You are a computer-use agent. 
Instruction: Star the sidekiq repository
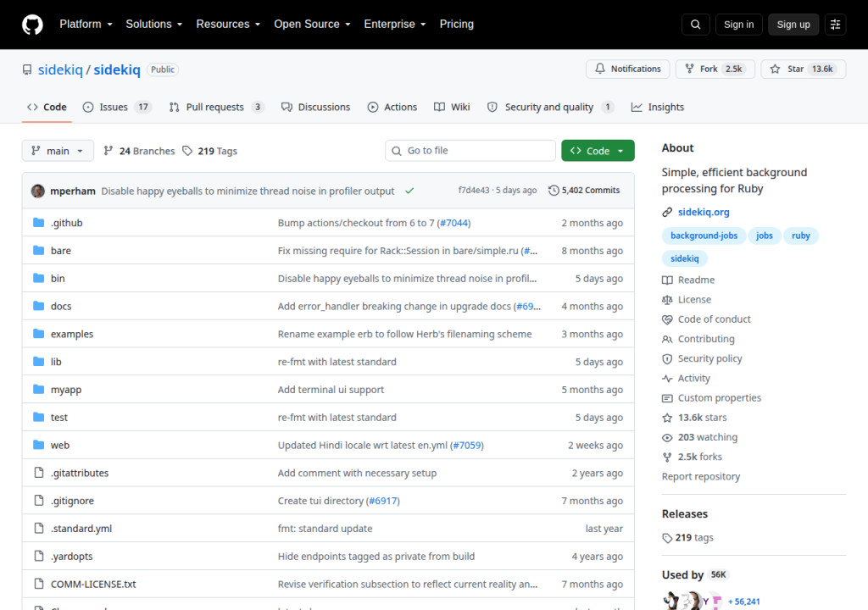click(804, 69)
